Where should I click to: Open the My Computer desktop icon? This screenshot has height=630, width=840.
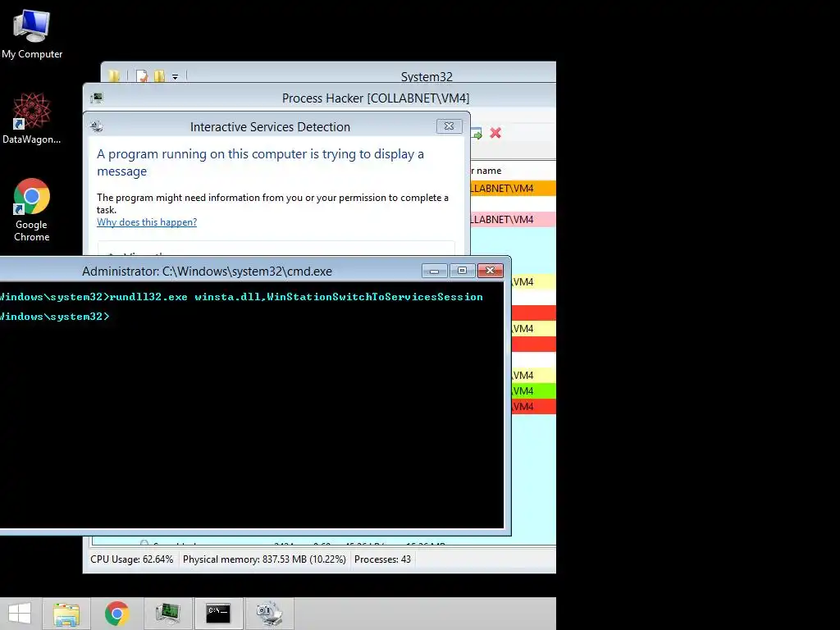[x=32, y=34]
